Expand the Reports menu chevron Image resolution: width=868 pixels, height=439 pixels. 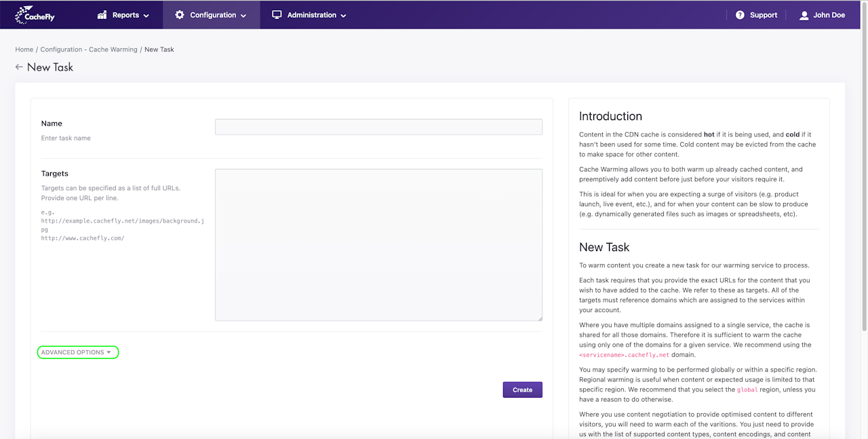click(x=146, y=16)
